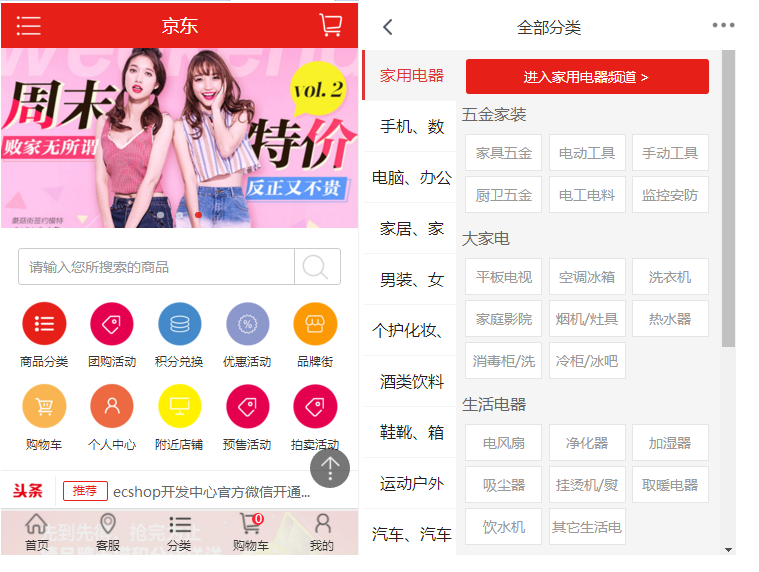Open 洗衣机 subcategory
The image size is (759, 572).
pos(670,277)
